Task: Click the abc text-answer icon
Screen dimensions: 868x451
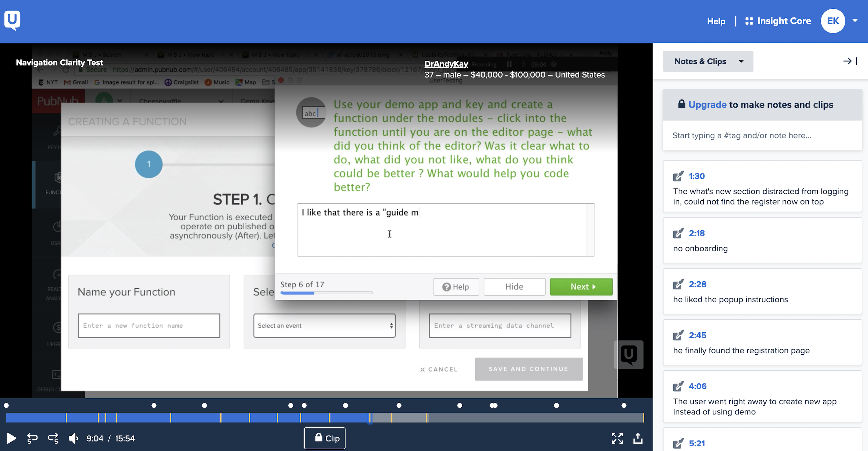Action: pyautogui.click(x=311, y=112)
